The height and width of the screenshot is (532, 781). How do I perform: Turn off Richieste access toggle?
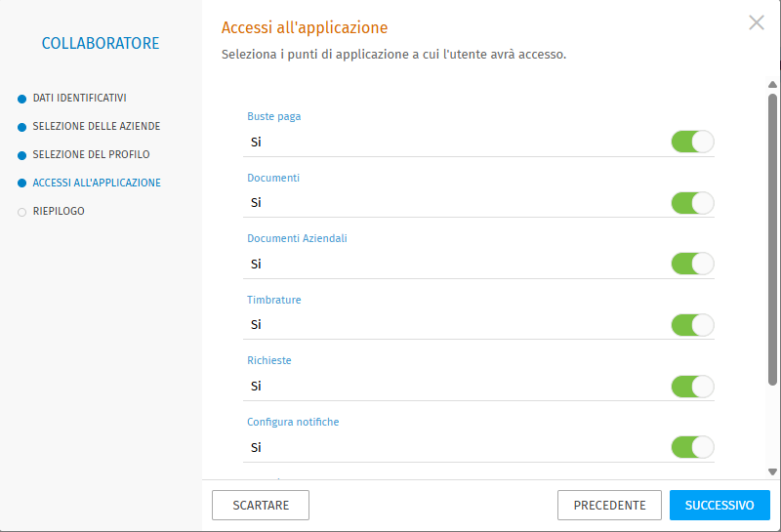click(x=692, y=386)
